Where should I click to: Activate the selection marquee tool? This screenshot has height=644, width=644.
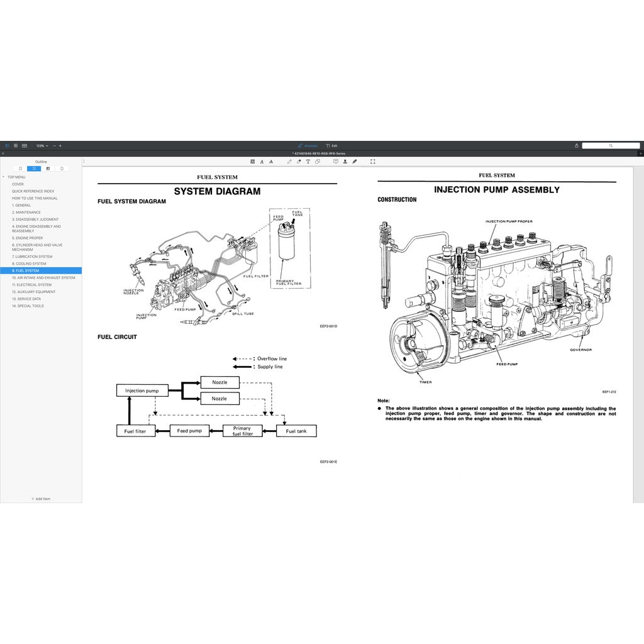click(x=372, y=162)
